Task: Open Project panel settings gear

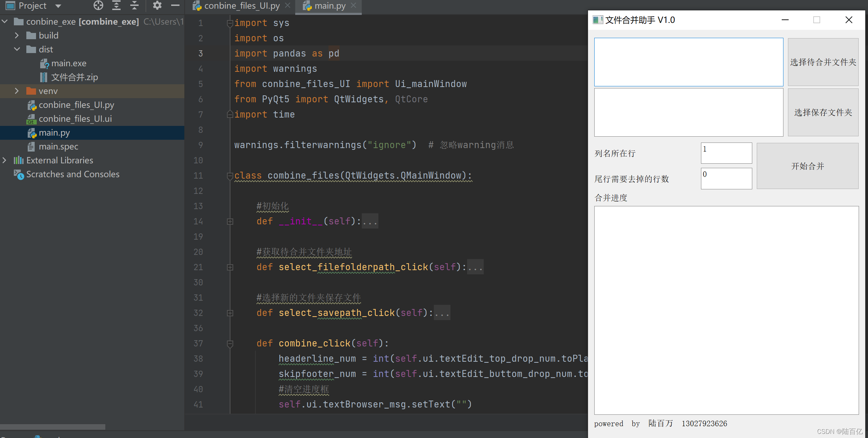Action: pyautogui.click(x=157, y=6)
